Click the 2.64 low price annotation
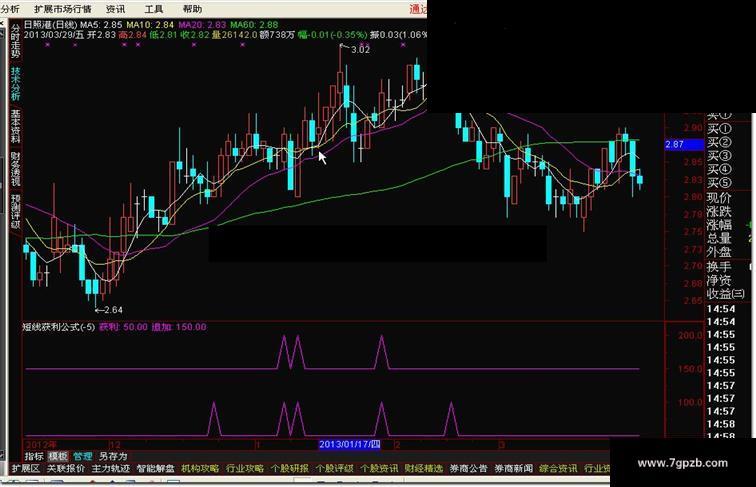The height and width of the screenshot is (487, 756). (x=113, y=310)
